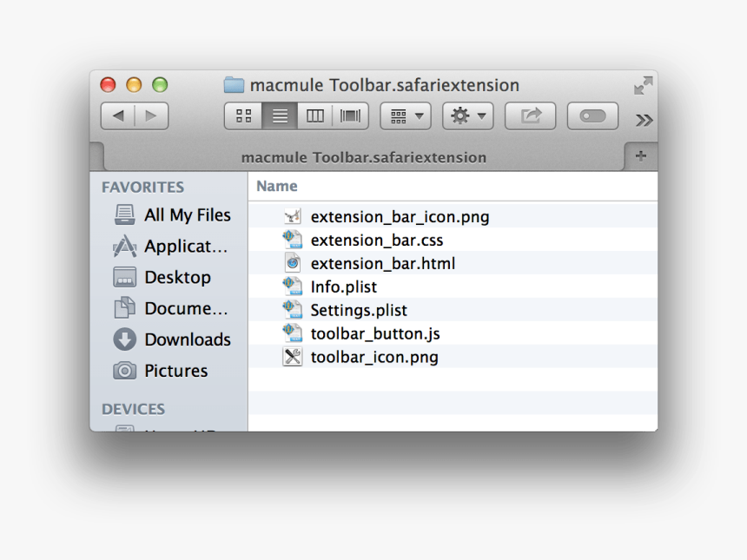Click the Edit Tags toolbar button
The width and height of the screenshot is (747, 560).
pos(592,115)
